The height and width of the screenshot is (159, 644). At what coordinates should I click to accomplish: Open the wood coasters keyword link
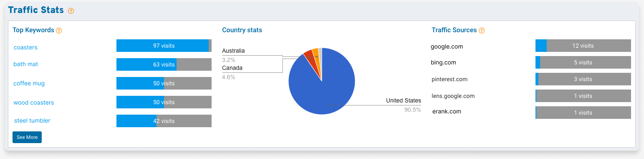tap(34, 103)
